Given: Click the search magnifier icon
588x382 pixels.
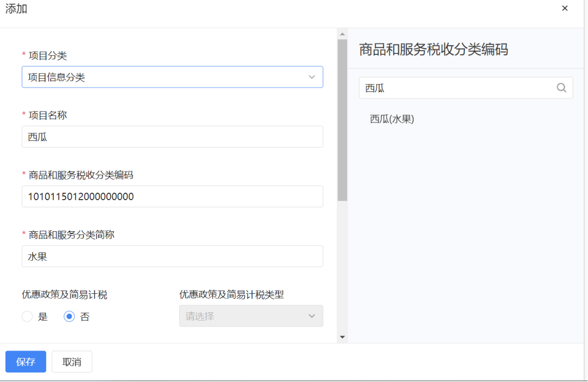Looking at the screenshot, I should [x=561, y=88].
